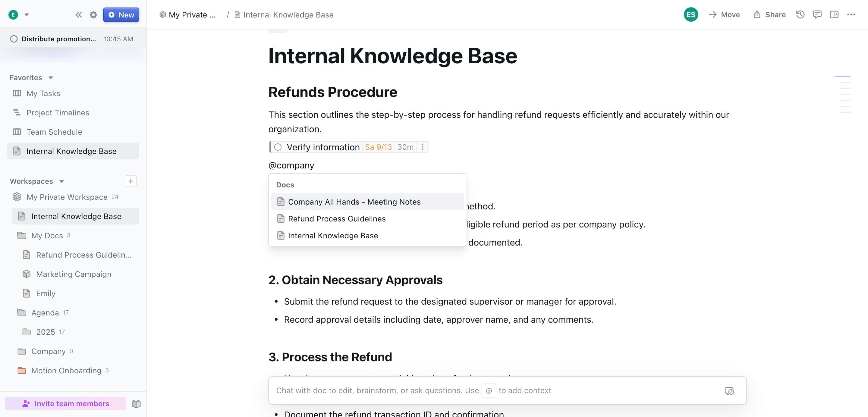868x417 pixels.
Task: Select Refund Process Guidelines from mention list
Action: [x=367, y=219]
